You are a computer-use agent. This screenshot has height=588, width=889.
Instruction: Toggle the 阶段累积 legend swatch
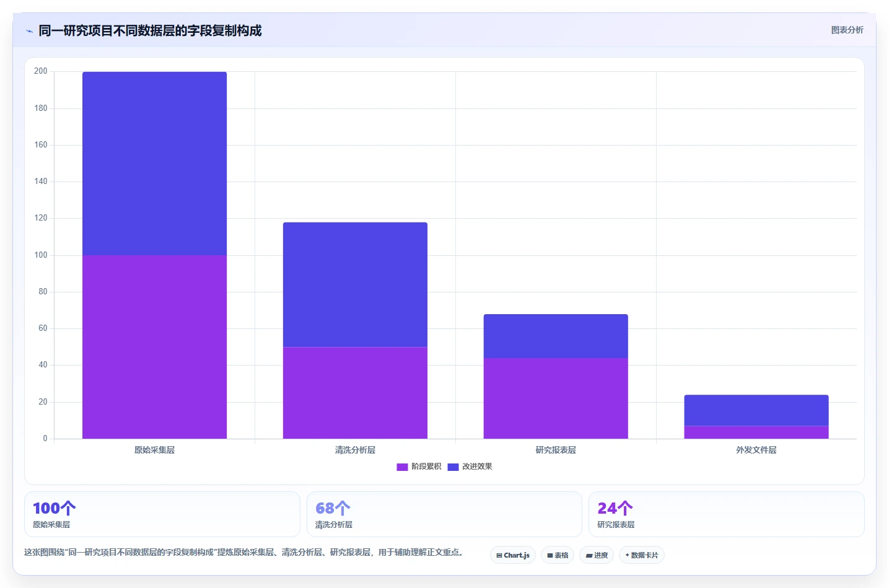tap(402, 467)
